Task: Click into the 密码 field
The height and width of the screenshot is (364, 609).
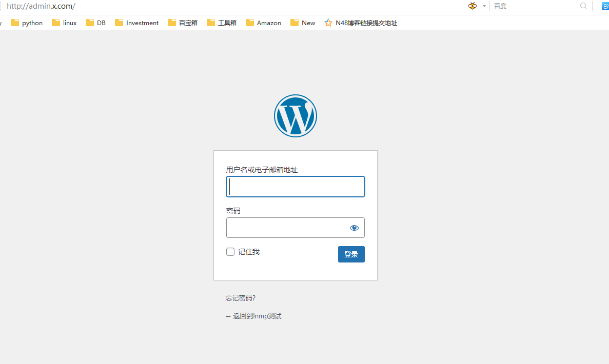Action: [x=295, y=228]
